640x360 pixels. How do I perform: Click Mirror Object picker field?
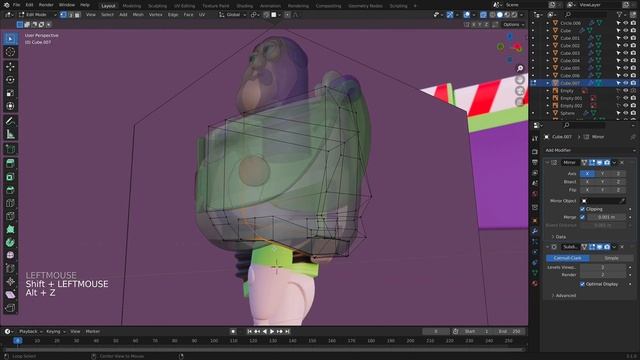[x=603, y=201]
